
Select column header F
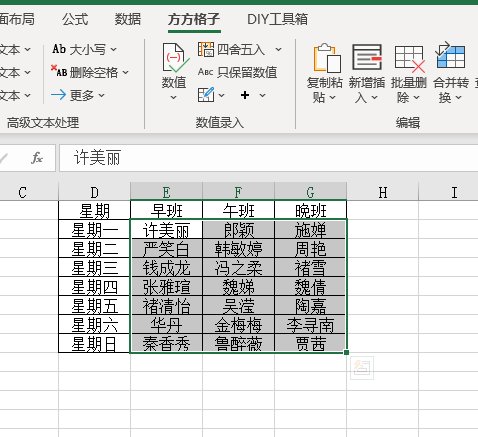238,192
